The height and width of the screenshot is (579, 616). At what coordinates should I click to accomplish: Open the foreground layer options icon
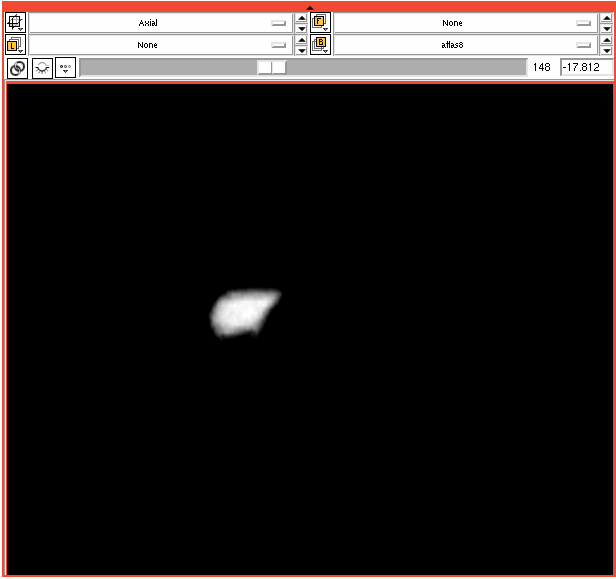(320, 22)
